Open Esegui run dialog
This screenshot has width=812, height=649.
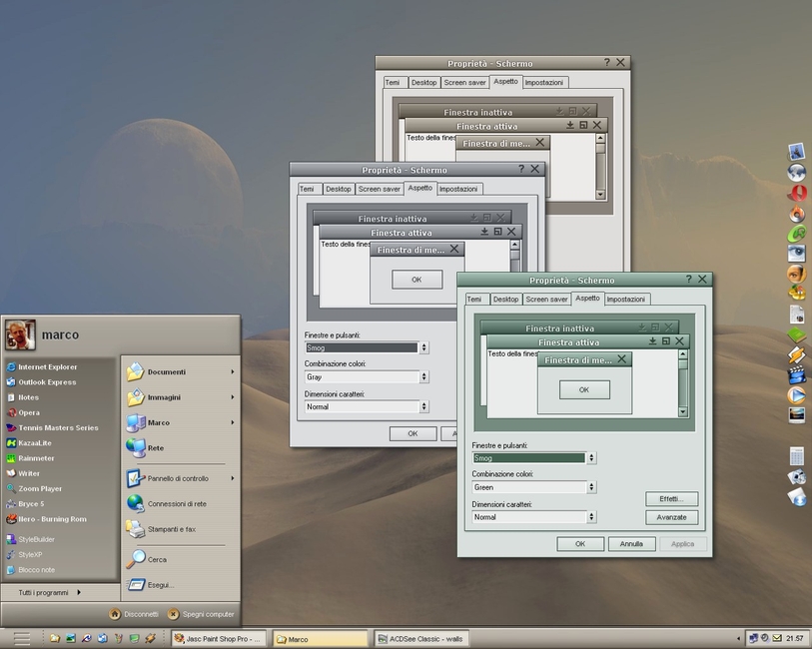[150, 585]
